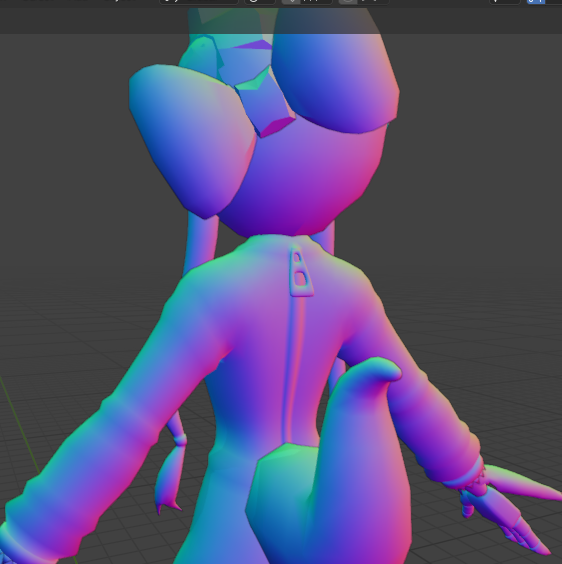
Task: Select the zipper pull on the character's back
Action: coord(301,271)
